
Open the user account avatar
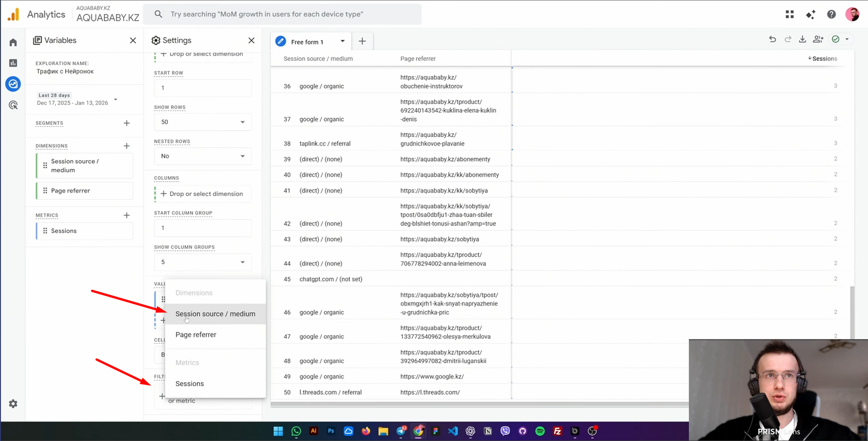pos(853,14)
